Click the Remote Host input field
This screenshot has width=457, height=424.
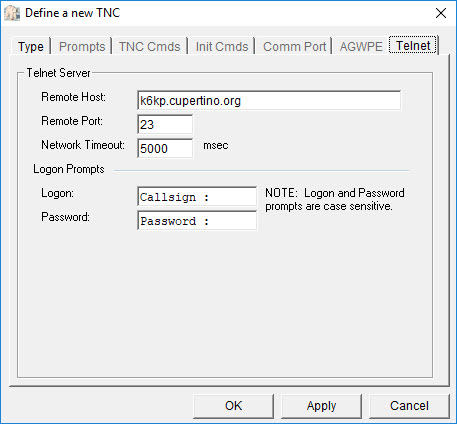coord(269,100)
